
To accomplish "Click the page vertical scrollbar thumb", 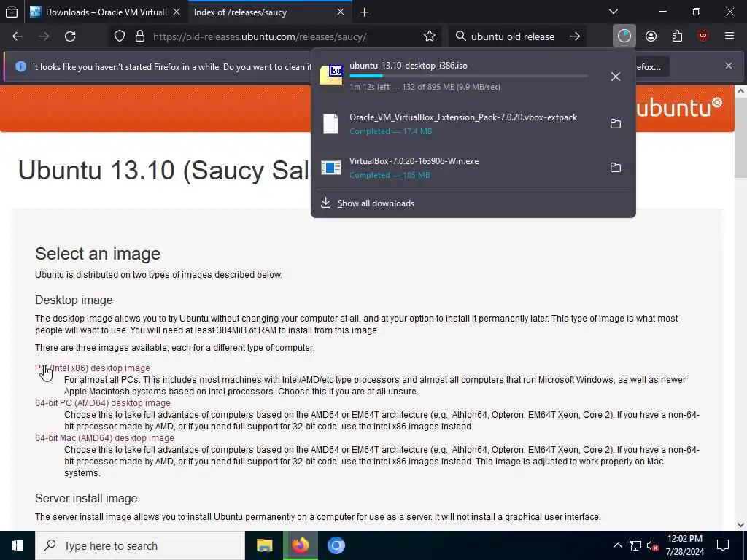I will point(740,138).
